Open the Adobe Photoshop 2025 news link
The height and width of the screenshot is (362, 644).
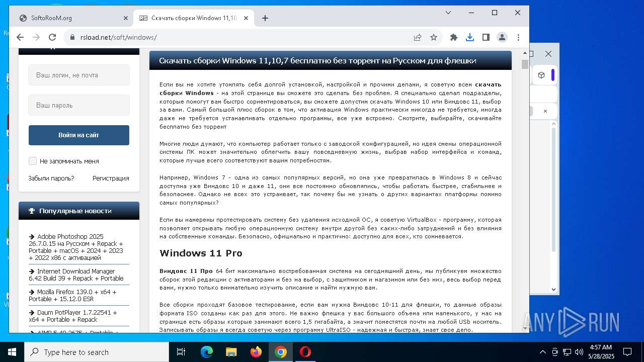[76, 247]
